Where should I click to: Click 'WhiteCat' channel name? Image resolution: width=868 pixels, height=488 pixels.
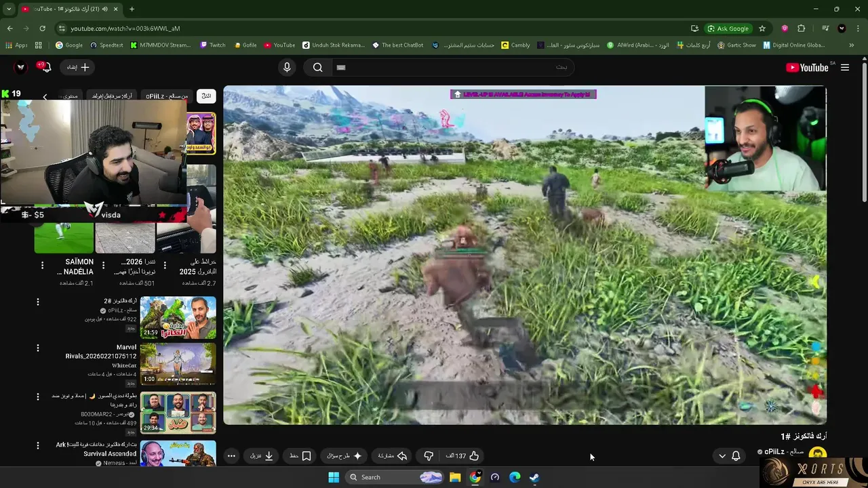124,366
